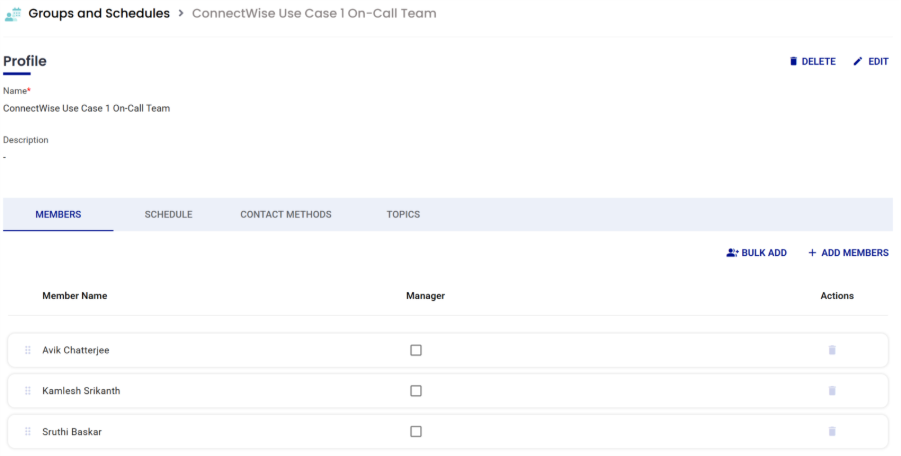Click drag handle next to Kamlesh Srikanth
The width and height of the screenshot is (901, 456).
tap(28, 391)
